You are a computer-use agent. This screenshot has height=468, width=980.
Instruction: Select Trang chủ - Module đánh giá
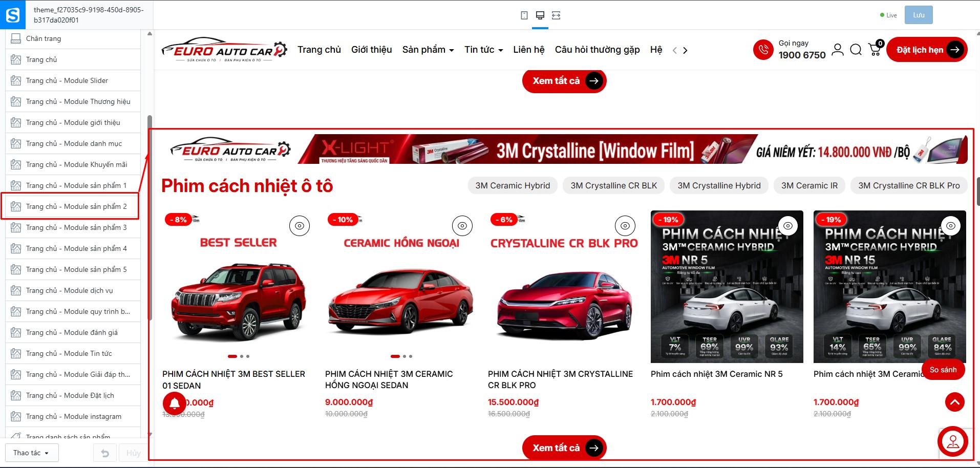[73, 333]
